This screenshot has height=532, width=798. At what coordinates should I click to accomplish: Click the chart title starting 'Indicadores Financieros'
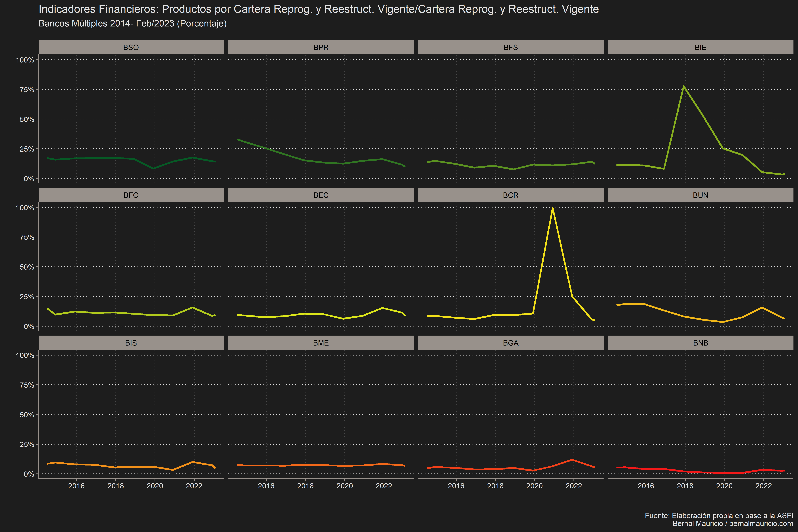coord(319,9)
